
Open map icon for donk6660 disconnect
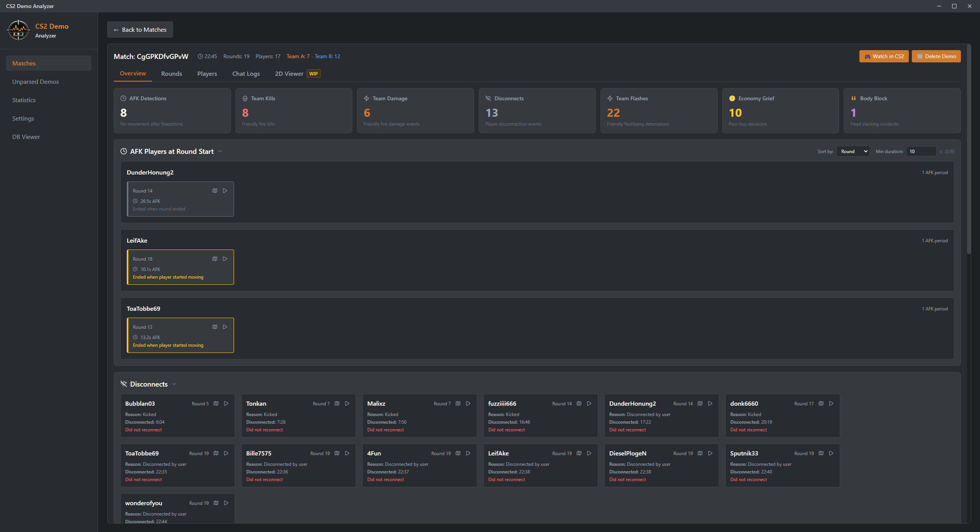tap(821, 403)
